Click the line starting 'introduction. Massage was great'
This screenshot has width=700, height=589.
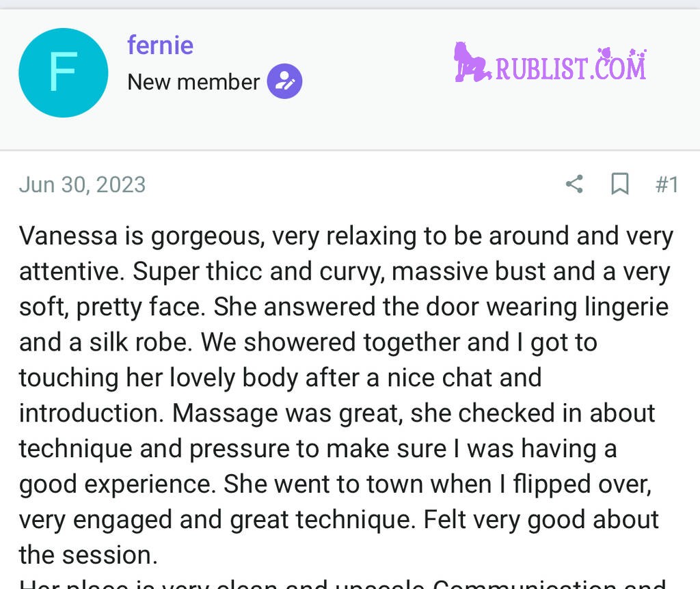337,413
